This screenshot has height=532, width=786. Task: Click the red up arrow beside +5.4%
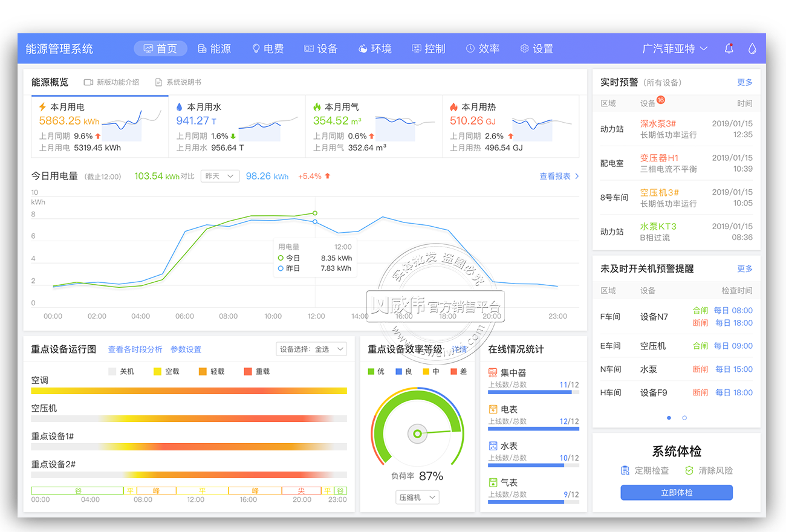(x=328, y=176)
